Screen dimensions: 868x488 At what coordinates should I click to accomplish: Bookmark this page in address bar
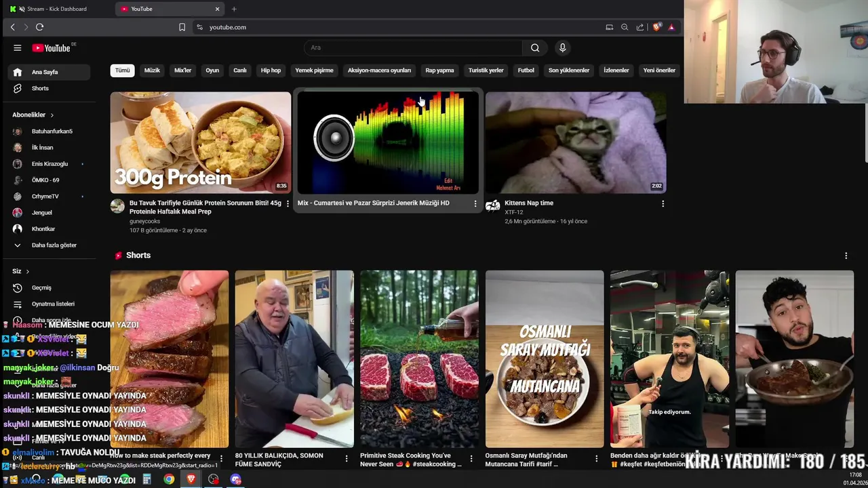coord(182,27)
